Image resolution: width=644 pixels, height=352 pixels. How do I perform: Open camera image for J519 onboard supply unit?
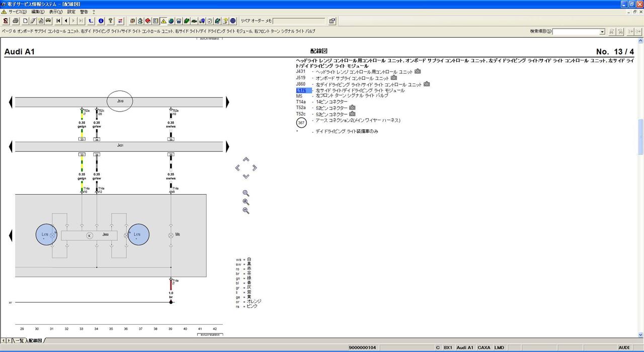394,78
